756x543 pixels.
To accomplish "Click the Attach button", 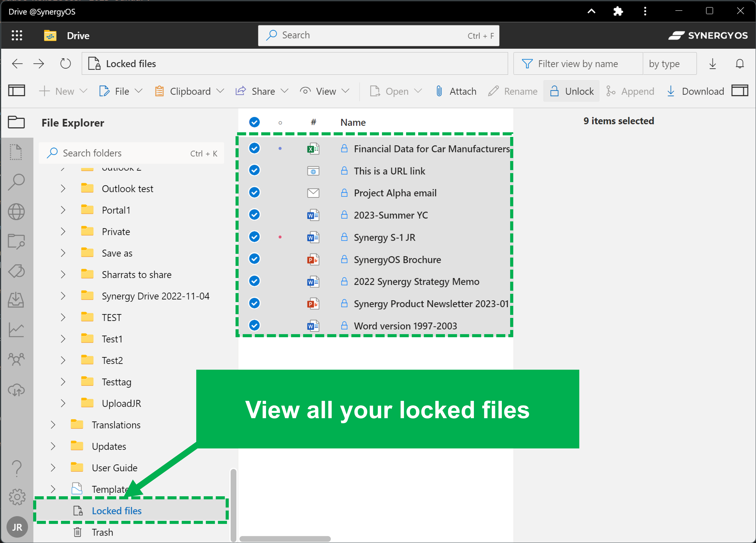I will point(456,91).
